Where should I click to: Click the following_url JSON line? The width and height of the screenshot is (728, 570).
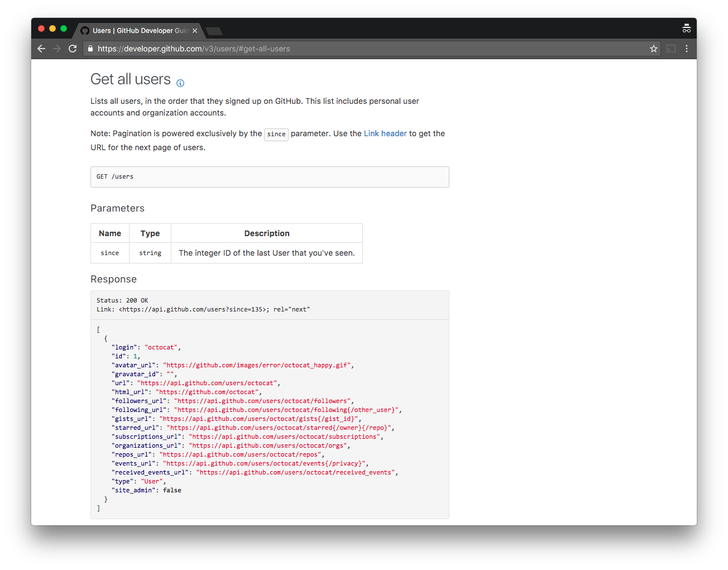coord(257,410)
